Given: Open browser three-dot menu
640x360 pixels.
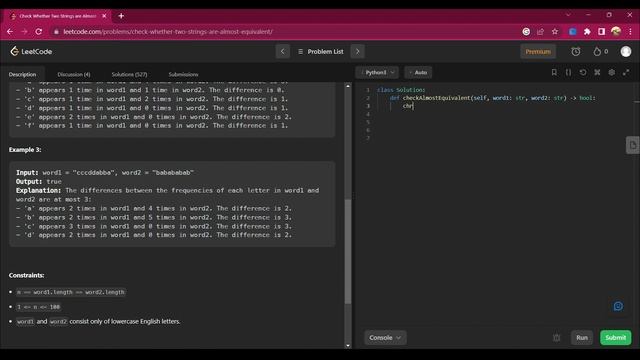Looking at the screenshot, I should click(630, 31).
